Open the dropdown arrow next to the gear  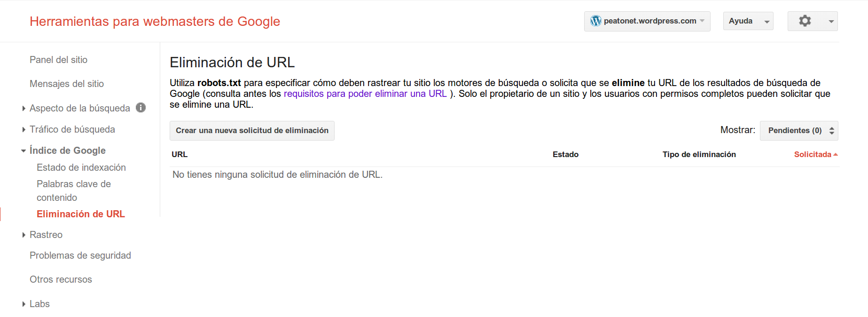pyautogui.click(x=831, y=22)
